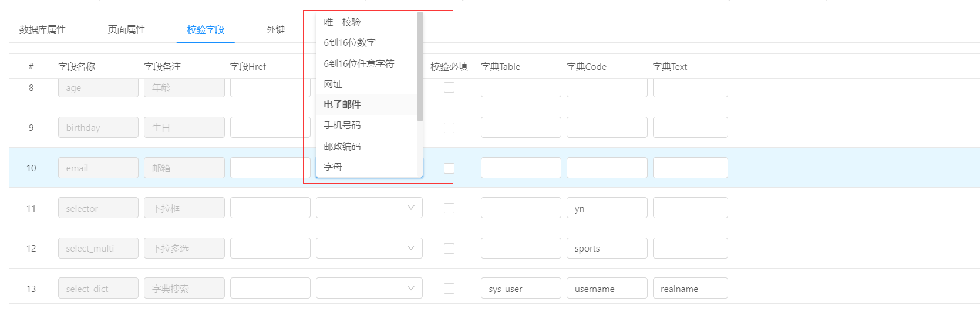
Task: Click 字典Code input in age row
Action: point(607,87)
